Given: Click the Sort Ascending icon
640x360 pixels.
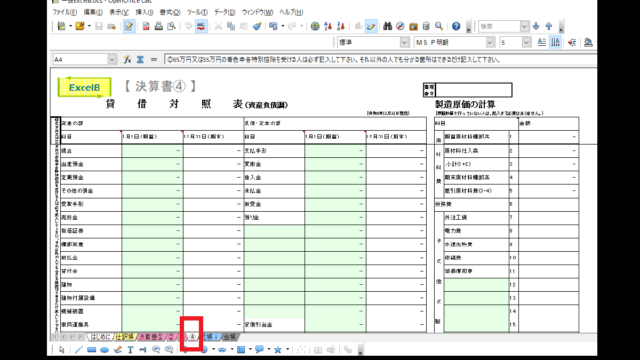Looking at the screenshot, I should 328,27.
